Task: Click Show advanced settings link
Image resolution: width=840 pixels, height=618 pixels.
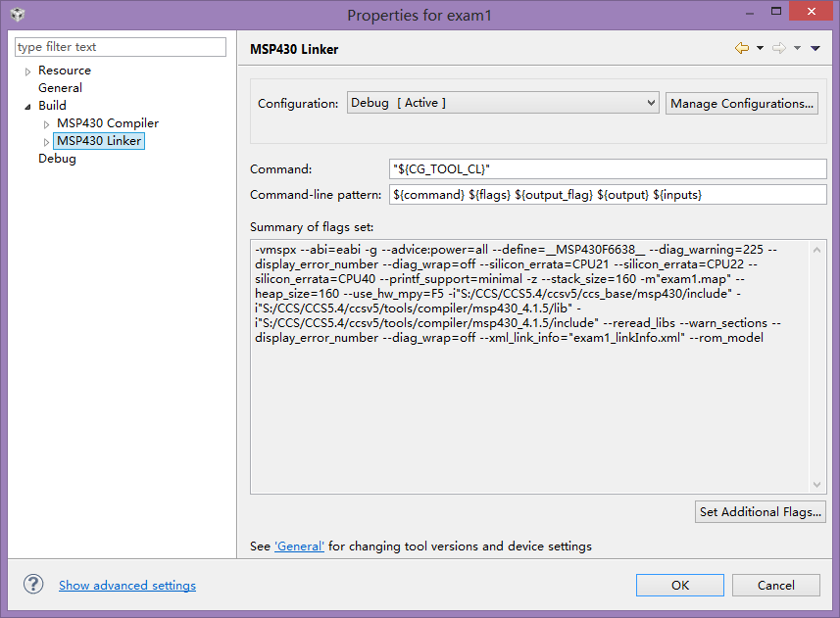Action: click(127, 586)
